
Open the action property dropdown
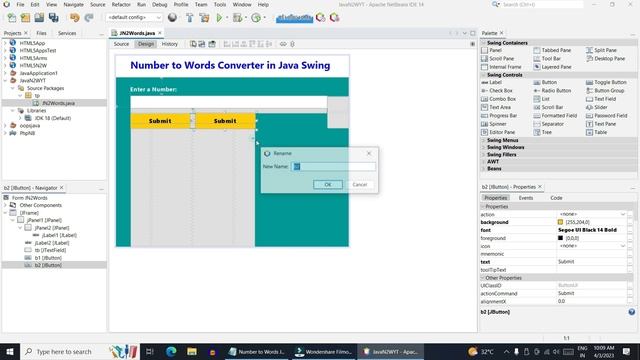pyautogui.click(x=623, y=214)
